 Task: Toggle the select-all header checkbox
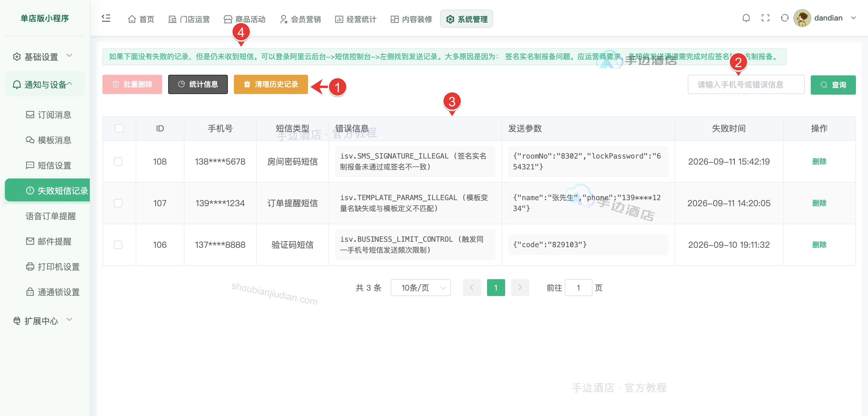tap(119, 128)
